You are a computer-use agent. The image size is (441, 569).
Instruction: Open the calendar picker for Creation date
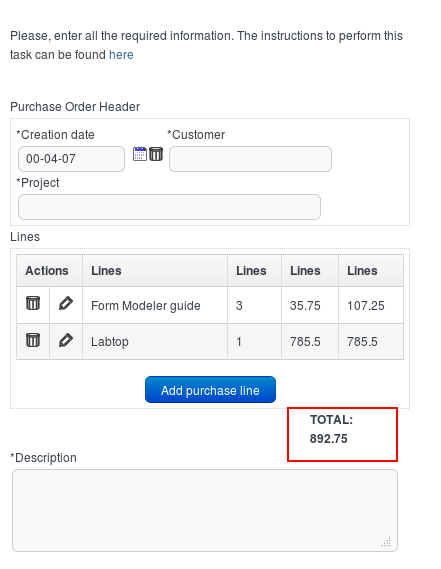(x=139, y=154)
